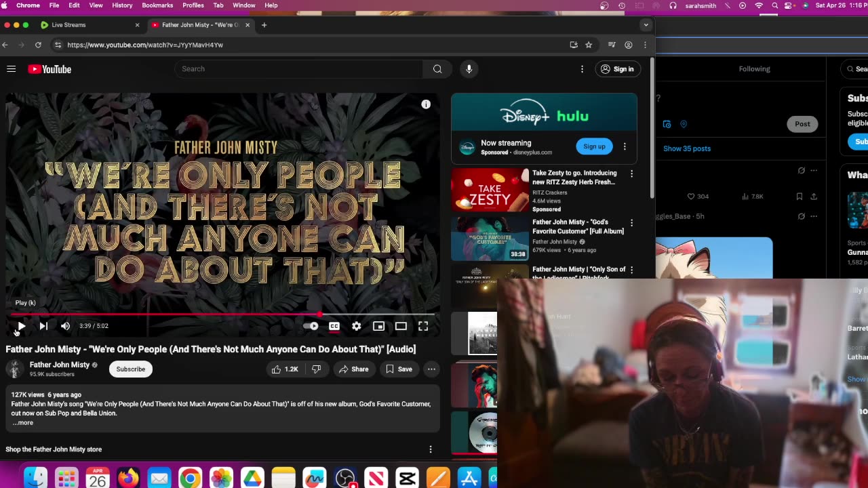Screen dimensions: 868x488
Task: Open options for Only Son of the Ladiesman video
Action: (631, 270)
